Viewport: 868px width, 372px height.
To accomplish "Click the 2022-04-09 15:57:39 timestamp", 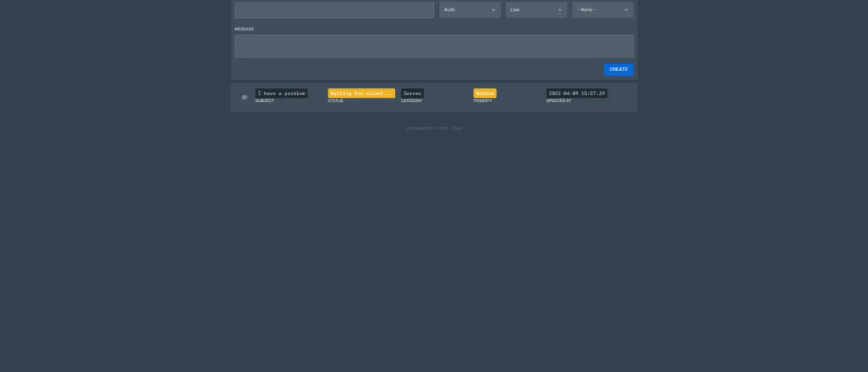I will point(577,93).
